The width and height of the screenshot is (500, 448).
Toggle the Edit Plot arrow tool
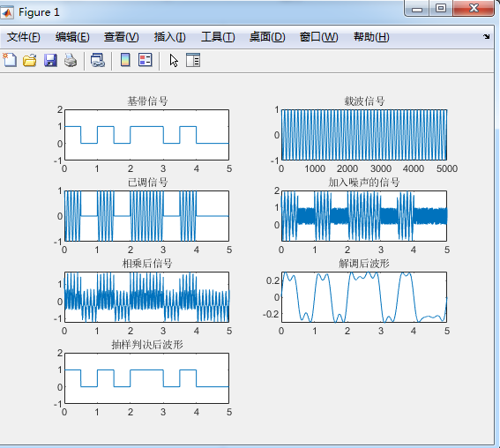174,60
